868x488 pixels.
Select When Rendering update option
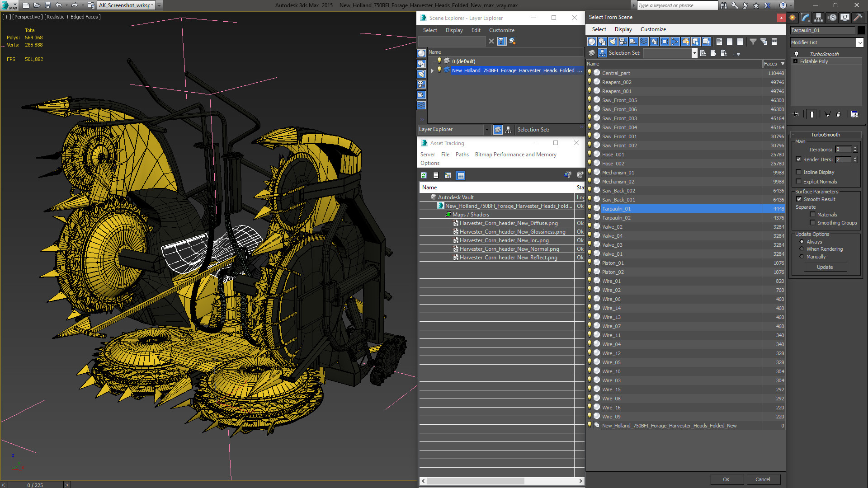(x=802, y=249)
